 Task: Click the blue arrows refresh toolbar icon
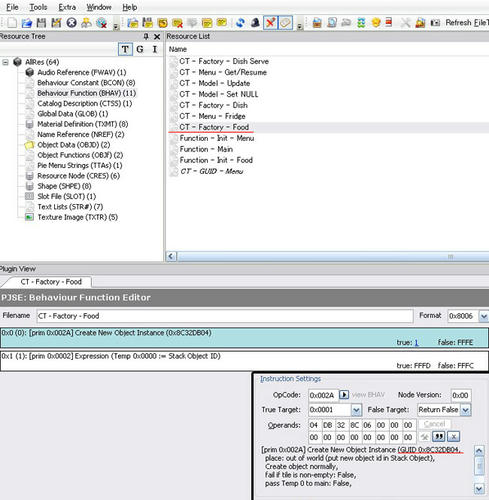pos(240,23)
